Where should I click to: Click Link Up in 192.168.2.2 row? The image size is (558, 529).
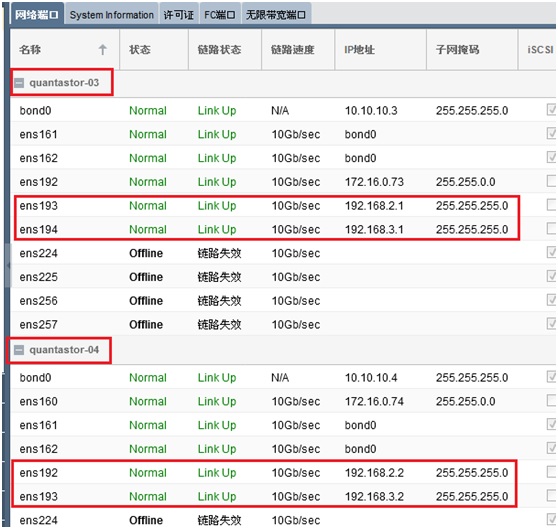(217, 473)
